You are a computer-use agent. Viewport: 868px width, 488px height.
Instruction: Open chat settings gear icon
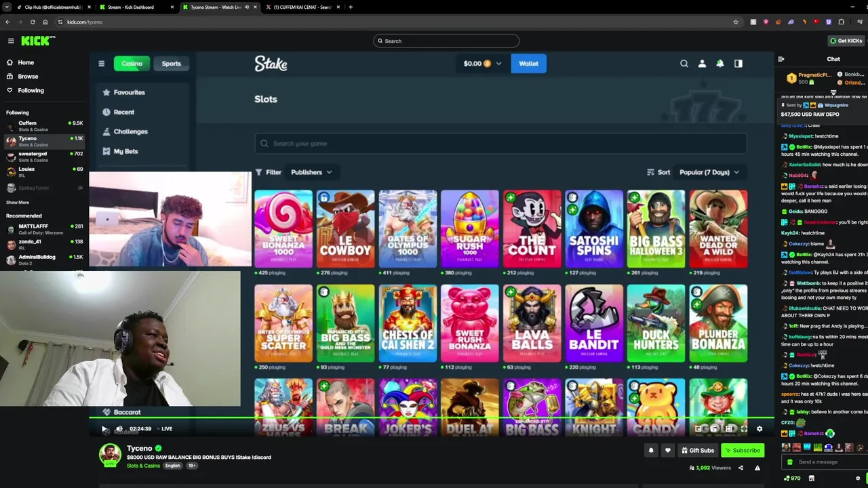[858, 479]
